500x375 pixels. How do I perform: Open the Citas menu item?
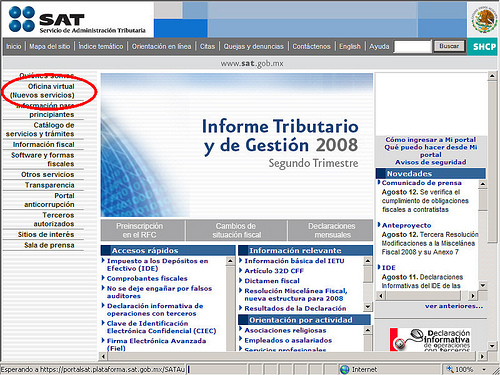(x=207, y=46)
